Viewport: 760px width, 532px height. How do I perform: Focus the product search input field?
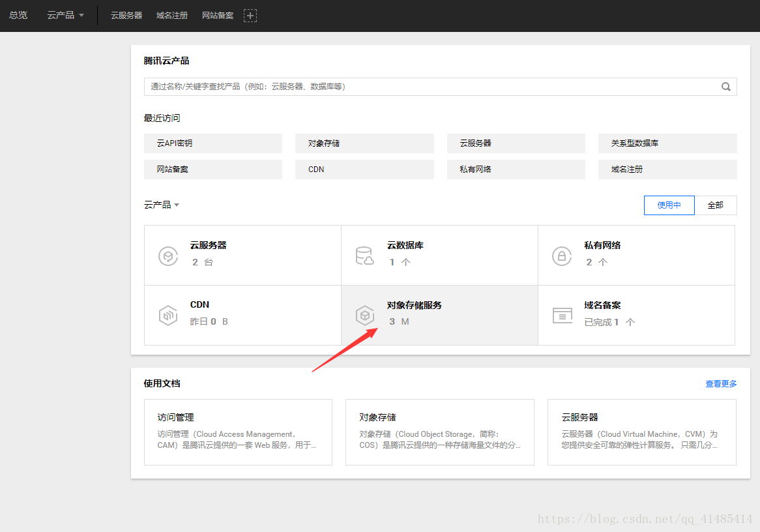440,87
